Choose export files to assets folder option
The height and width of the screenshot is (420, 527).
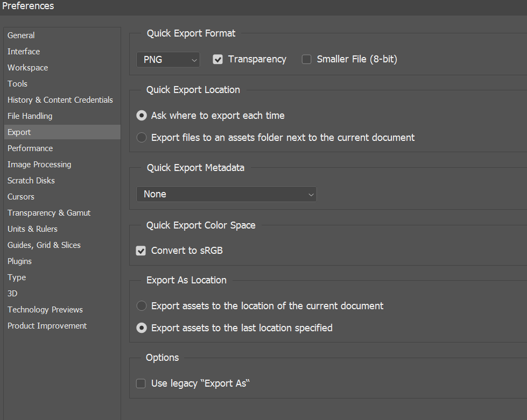coord(142,138)
